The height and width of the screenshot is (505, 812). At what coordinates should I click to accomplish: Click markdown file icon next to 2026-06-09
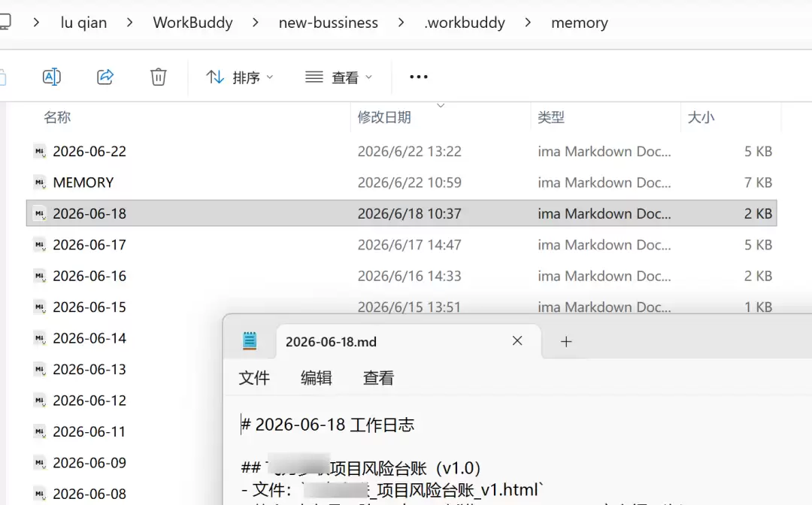point(40,462)
